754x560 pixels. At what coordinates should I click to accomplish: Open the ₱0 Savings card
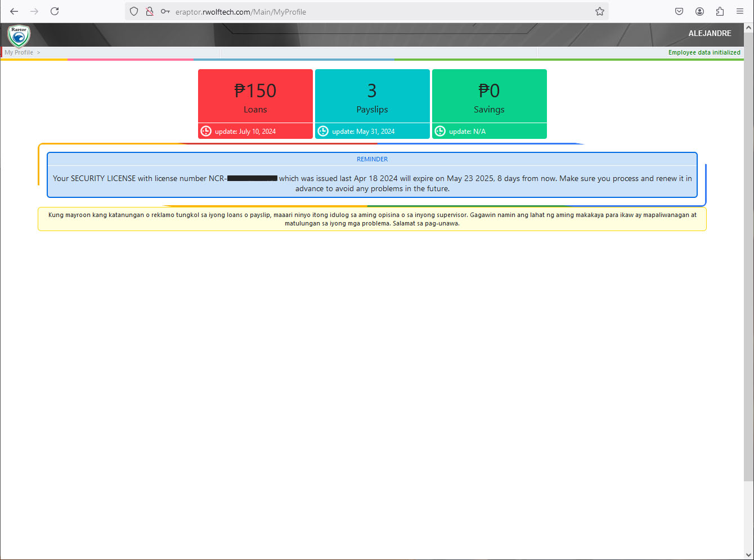(489, 97)
